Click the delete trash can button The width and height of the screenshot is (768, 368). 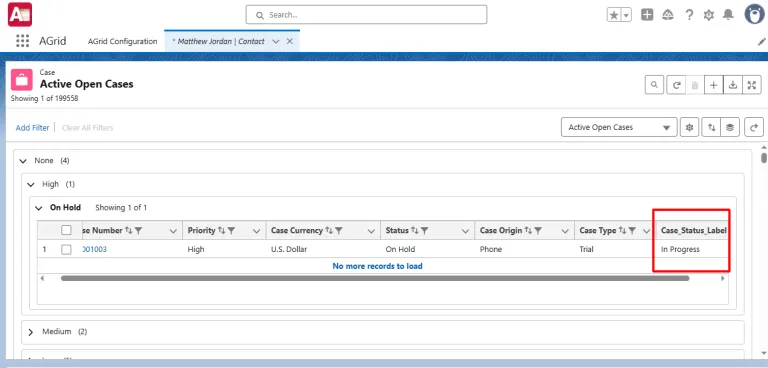click(x=695, y=85)
